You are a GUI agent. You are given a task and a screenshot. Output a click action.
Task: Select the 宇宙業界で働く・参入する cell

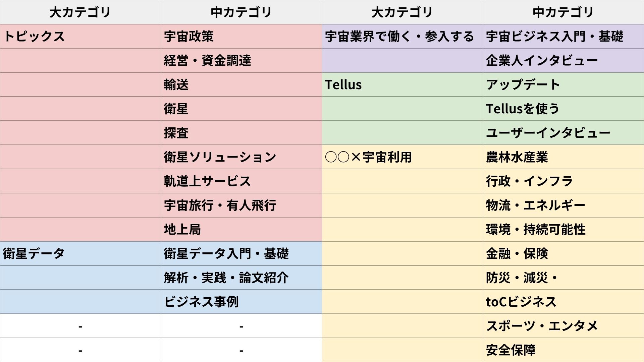[402, 36]
